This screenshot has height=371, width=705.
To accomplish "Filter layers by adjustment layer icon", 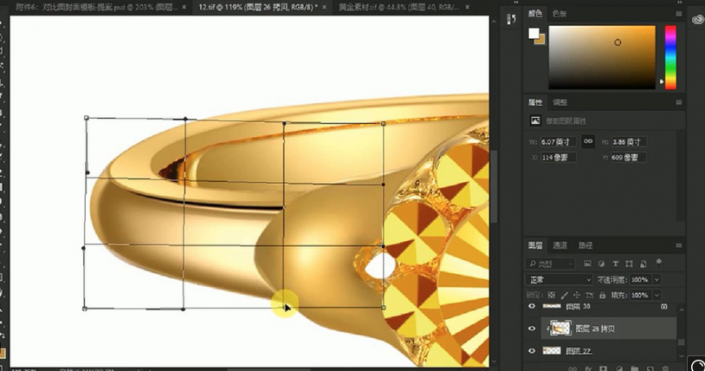I will (x=601, y=264).
